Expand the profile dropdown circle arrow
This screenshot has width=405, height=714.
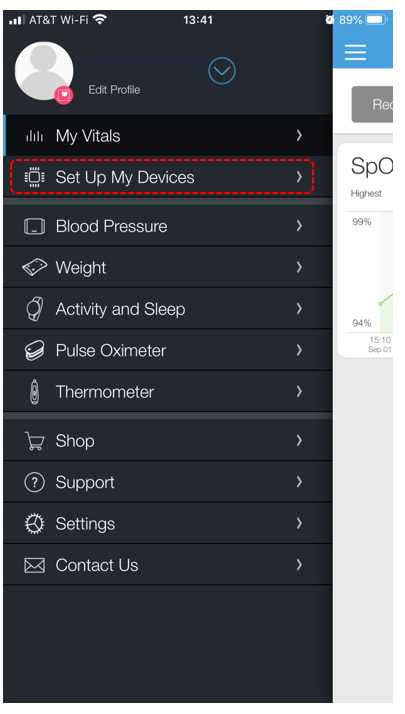point(222,71)
